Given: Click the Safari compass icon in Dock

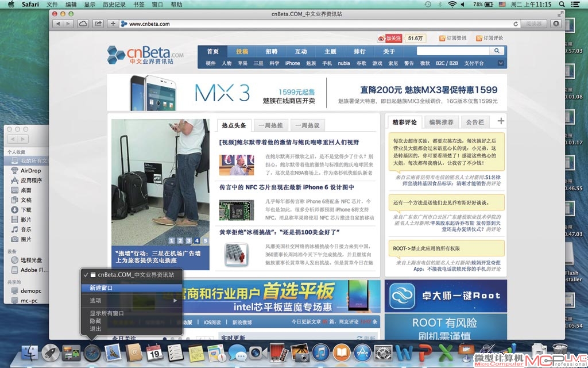Looking at the screenshot, I should [x=92, y=353].
